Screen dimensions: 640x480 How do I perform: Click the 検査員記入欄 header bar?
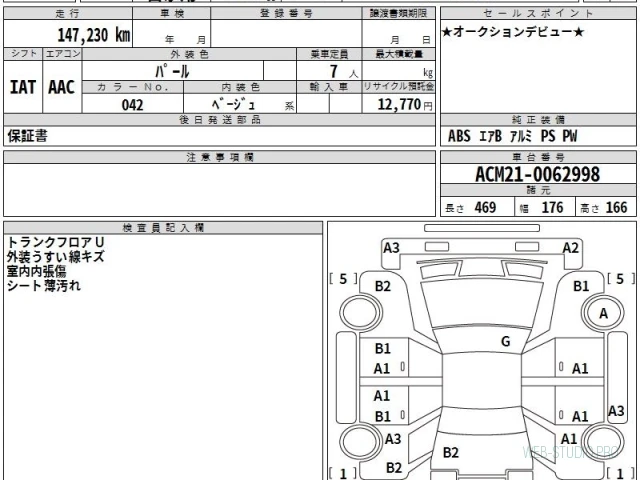tap(163, 228)
